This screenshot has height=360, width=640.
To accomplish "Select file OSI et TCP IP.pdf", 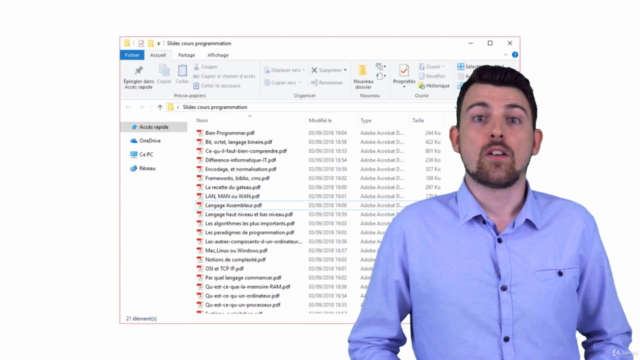I will [x=224, y=269].
